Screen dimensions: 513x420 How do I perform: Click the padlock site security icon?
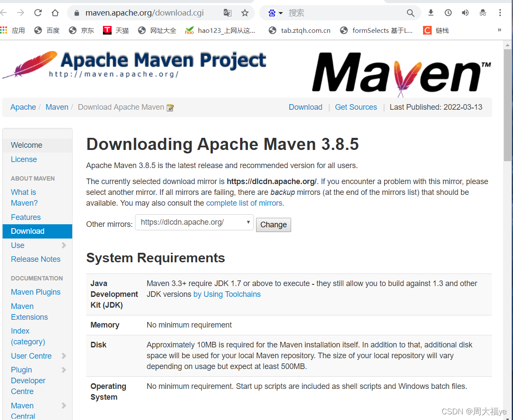tap(77, 13)
